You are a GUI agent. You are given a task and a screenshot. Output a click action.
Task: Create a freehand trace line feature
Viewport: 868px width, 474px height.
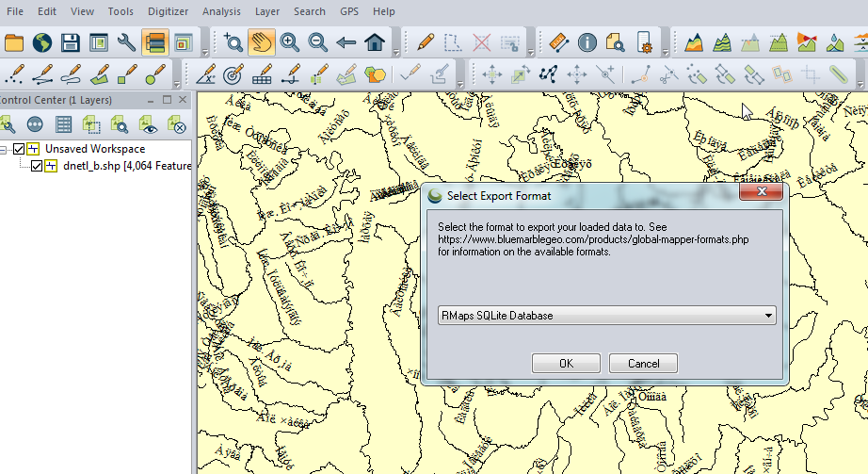click(71, 74)
